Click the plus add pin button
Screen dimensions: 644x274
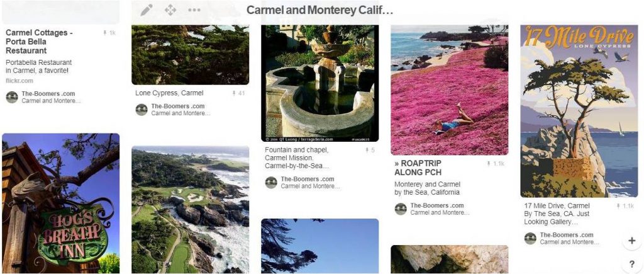pos(631,241)
